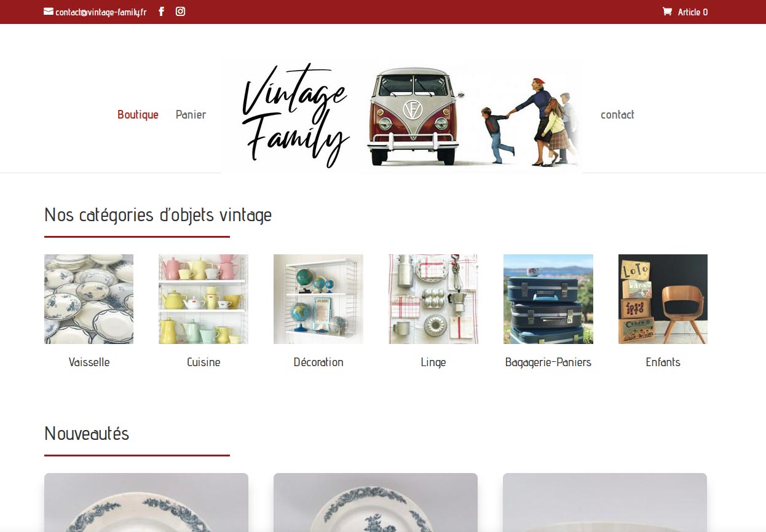Open the first Nouveautés product card
Viewport: 766px width, 532px height.
146,503
